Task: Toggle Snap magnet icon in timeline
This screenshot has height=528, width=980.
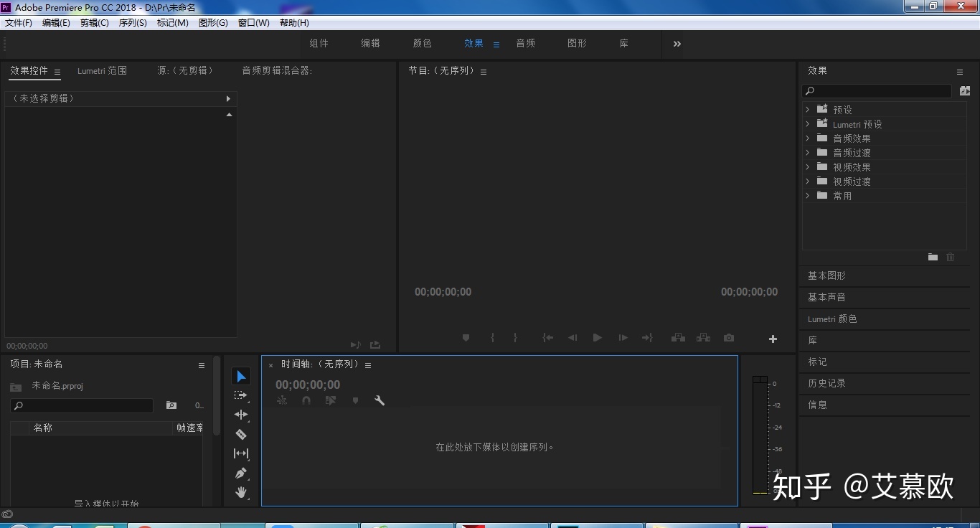Action: (306, 401)
